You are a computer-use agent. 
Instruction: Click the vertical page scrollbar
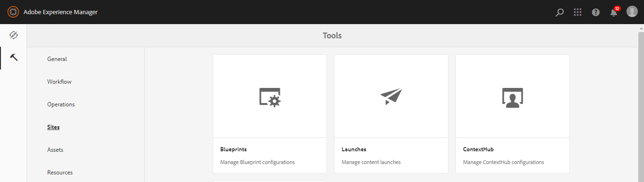641,103
